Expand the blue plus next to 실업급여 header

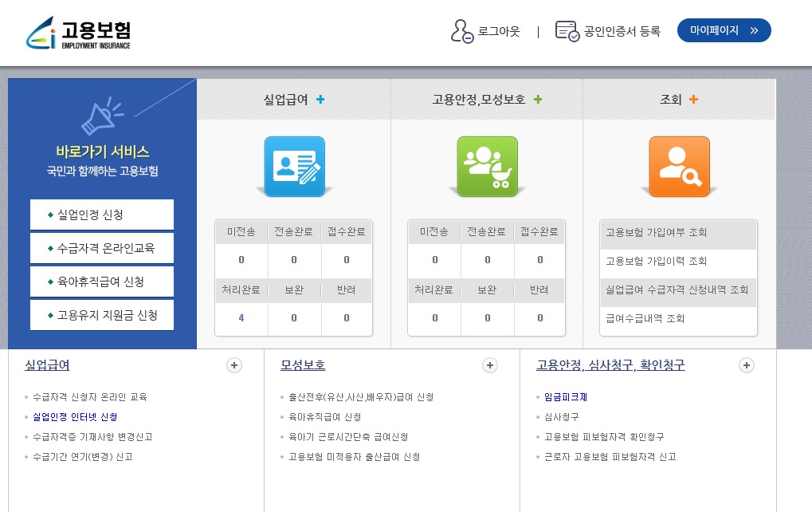(320, 99)
